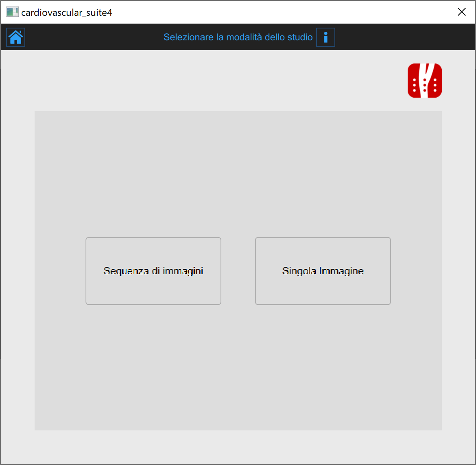Image resolution: width=476 pixels, height=465 pixels.
Task: Click the dark toolbar's empty right side
Action: coord(407,37)
